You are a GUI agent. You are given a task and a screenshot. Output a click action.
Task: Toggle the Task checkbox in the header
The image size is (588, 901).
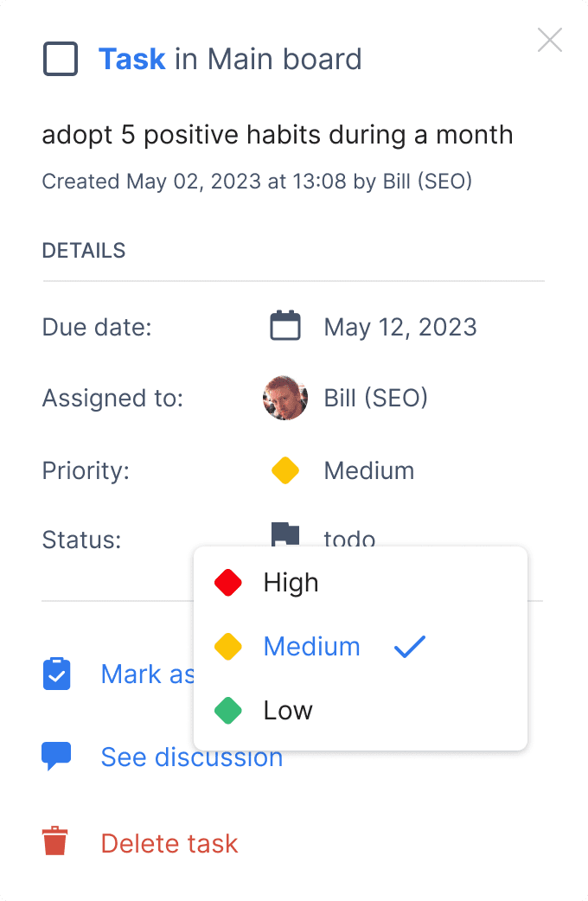(x=60, y=59)
